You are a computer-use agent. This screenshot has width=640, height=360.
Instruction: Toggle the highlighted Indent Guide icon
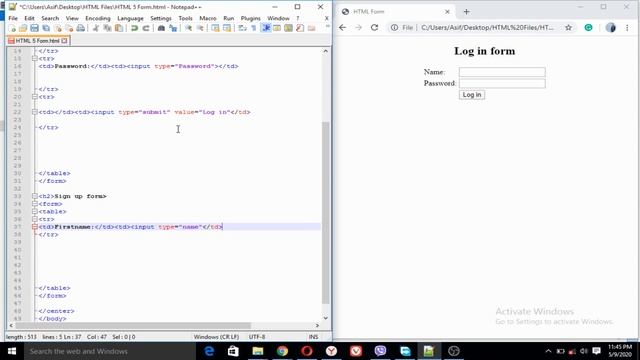266,28
